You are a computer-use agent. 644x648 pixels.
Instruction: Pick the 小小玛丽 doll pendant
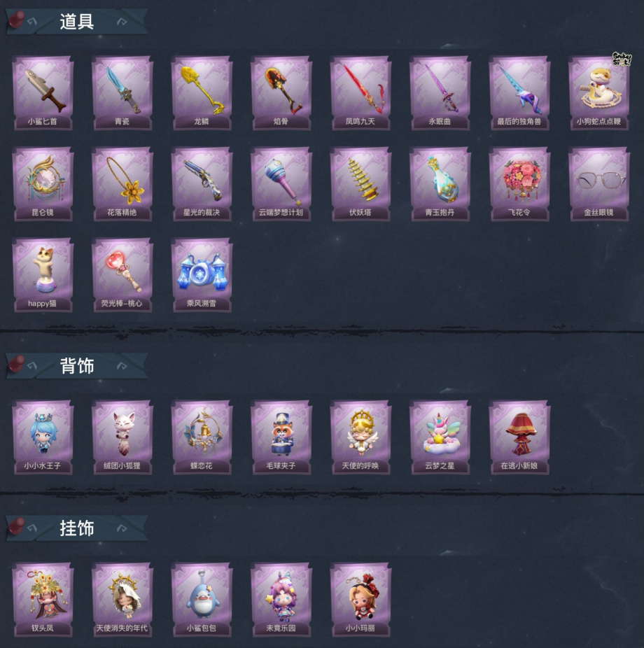tap(360, 600)
